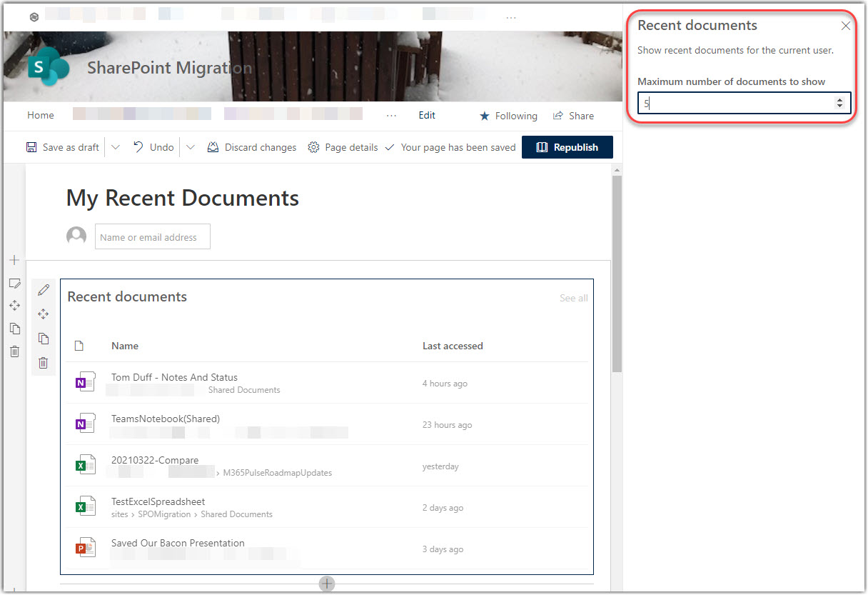Viewport: 868px width, 595px height.
Task: Open the Undo dropdown chevron
Action: click(x=190, y=147)
